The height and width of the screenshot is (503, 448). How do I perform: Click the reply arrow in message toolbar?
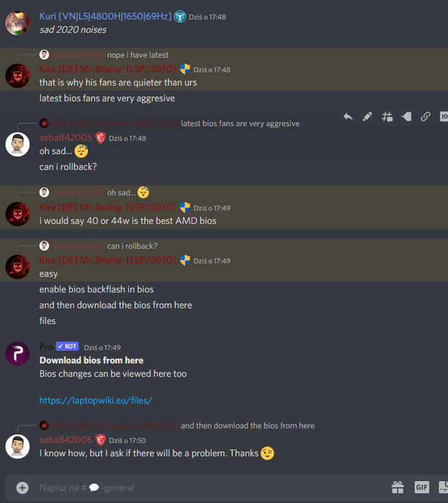coord(348,117)
